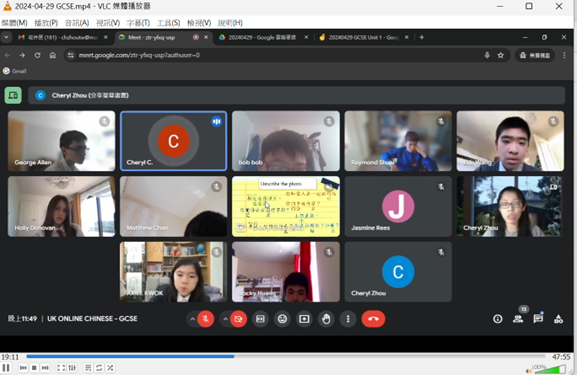Image resolution: width=577 pixels, height=375 pixels.
Task: Show the participants people panel
Action: point(518,319)
